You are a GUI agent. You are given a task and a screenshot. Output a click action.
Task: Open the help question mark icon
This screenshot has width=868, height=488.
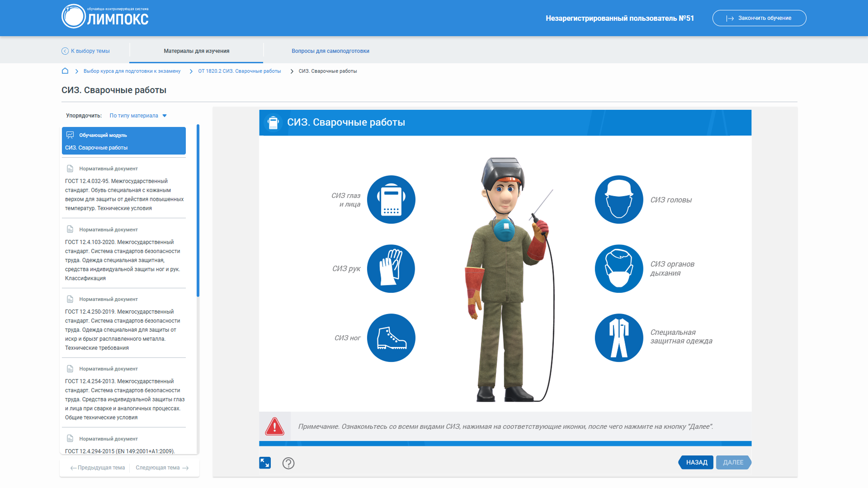[x=288, y=463]
